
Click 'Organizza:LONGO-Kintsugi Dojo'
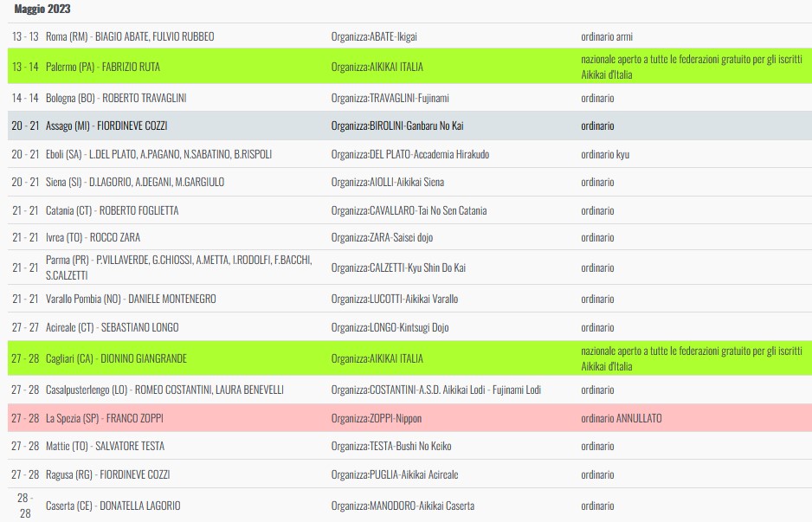click(390, 327)
